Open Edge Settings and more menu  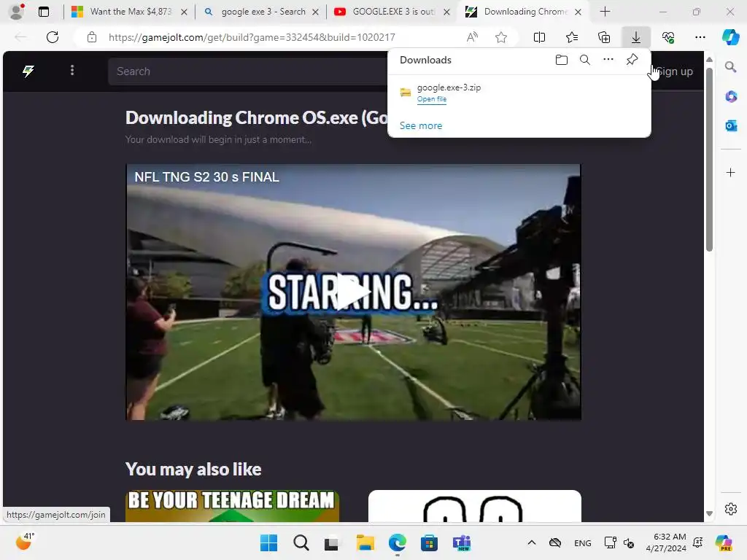click(x=700, y=37)
